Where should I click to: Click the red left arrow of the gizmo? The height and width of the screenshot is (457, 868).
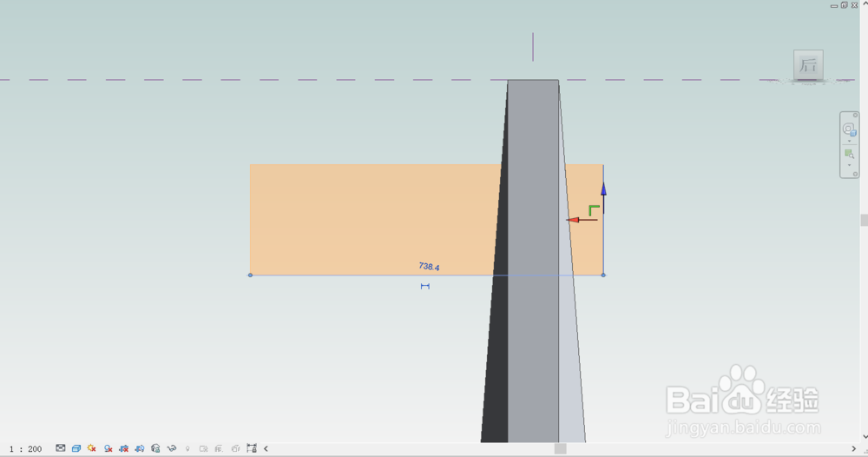coord(572,220)
